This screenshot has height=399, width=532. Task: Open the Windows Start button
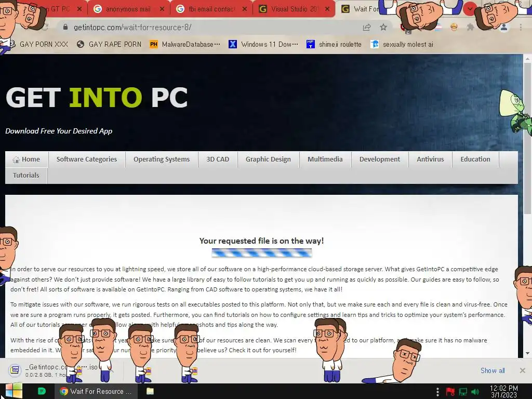pos(14,391)
